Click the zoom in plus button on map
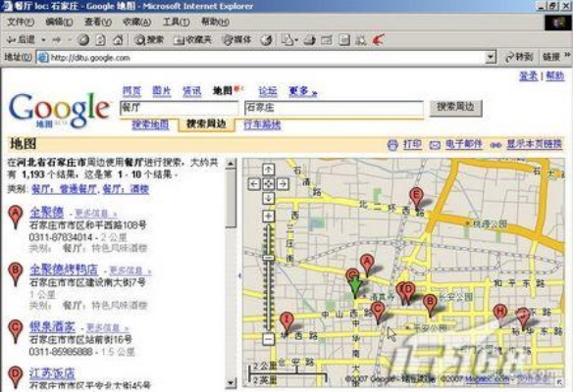573x392 pixels. 268,216
